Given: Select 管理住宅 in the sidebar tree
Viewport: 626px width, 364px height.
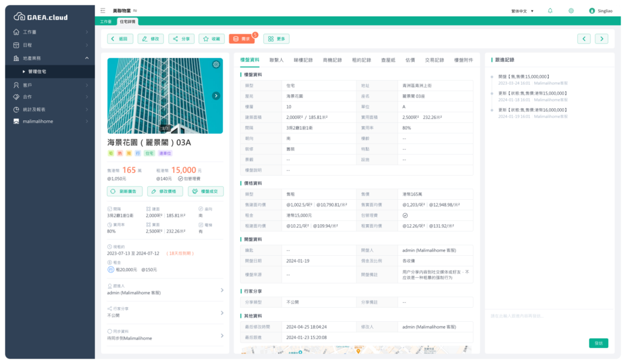Looking at the screenshot, I should click(46, 71).
